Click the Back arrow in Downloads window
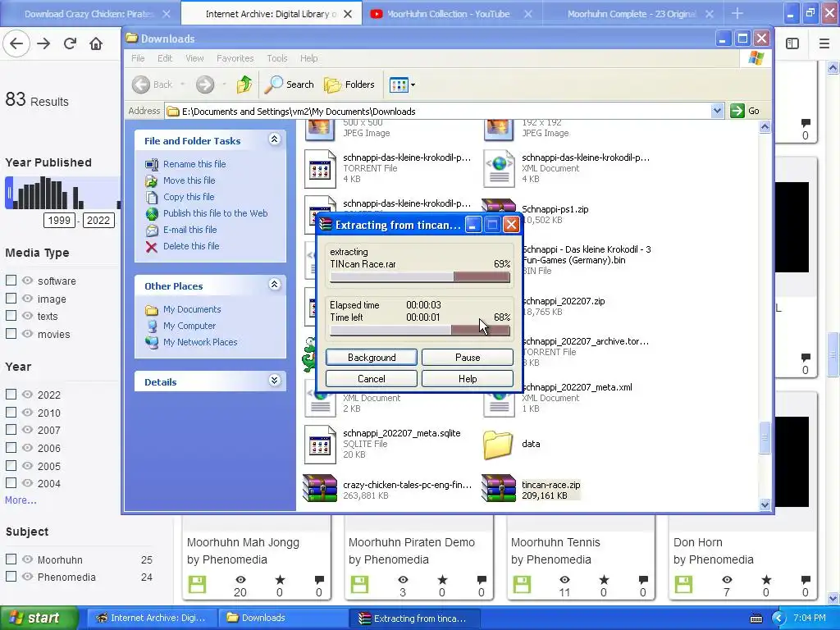The image size is (840, 630). pyautogui.click(x=141, y=84)
